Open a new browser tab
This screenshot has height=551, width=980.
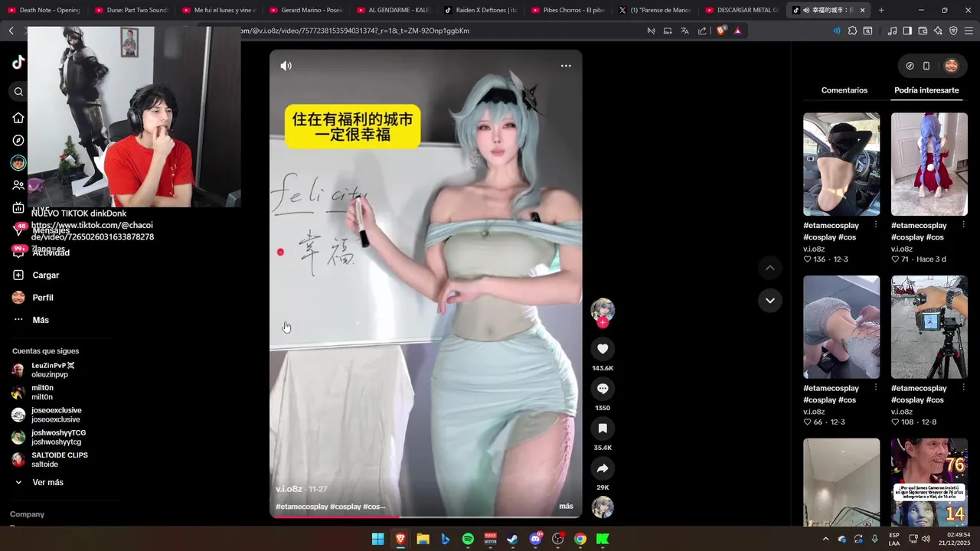[881, 10]
